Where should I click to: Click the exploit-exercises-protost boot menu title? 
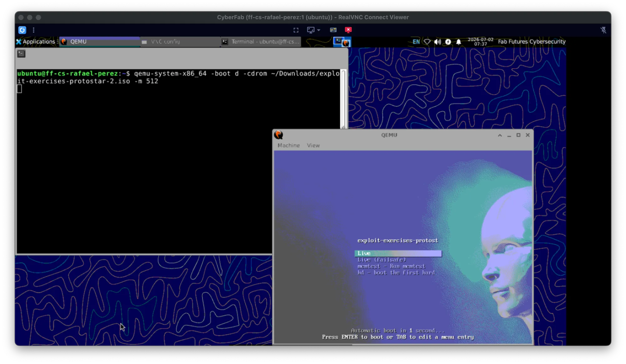398,240
